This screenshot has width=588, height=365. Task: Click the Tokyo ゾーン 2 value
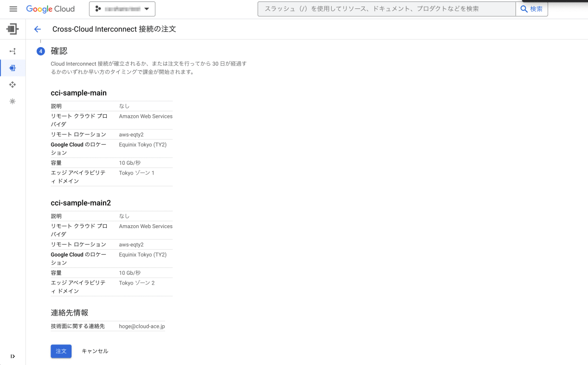137,283
